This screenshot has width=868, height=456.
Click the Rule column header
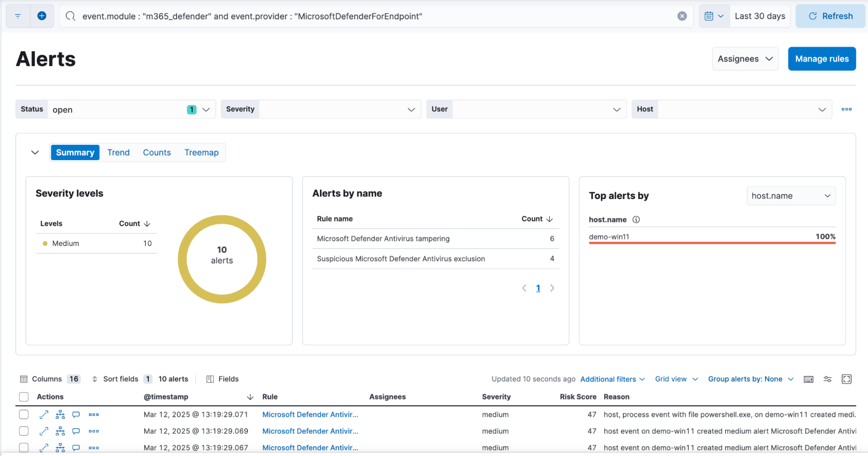pos(270,397)
